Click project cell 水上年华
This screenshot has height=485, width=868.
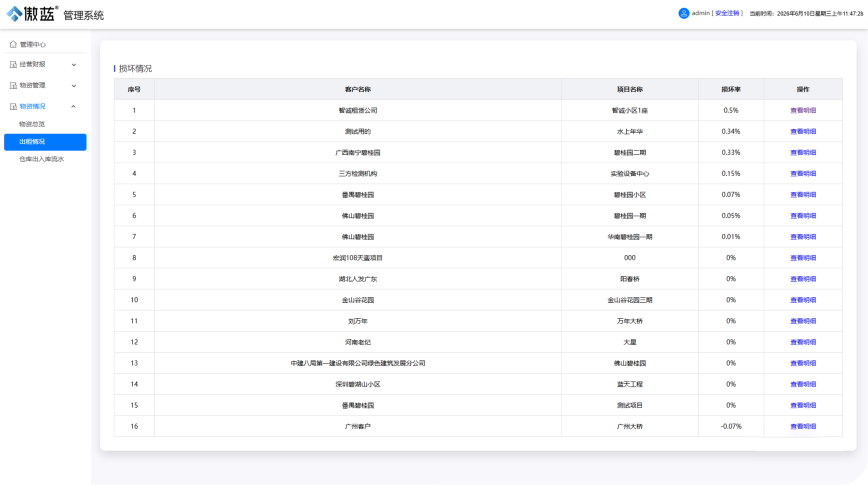(x=630, y=131)
